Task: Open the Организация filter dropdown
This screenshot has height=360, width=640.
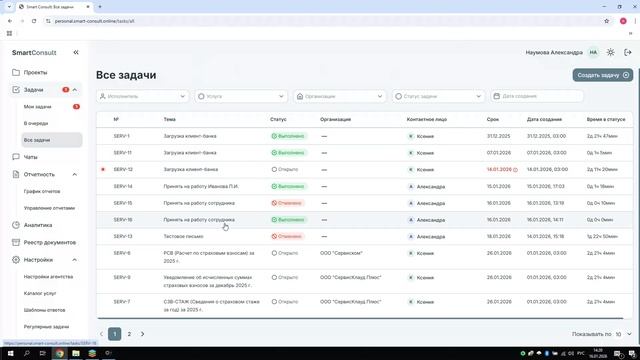Action: pos(340,96)
